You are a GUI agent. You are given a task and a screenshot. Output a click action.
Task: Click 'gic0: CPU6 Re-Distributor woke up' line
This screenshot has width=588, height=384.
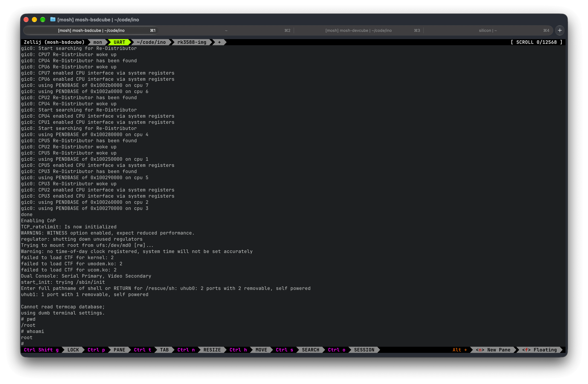pyautogui.click(x=69, y=67)
